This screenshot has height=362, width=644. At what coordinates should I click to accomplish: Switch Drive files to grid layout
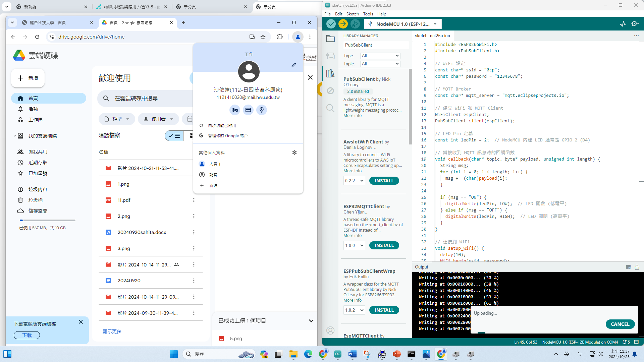point(191,136)
